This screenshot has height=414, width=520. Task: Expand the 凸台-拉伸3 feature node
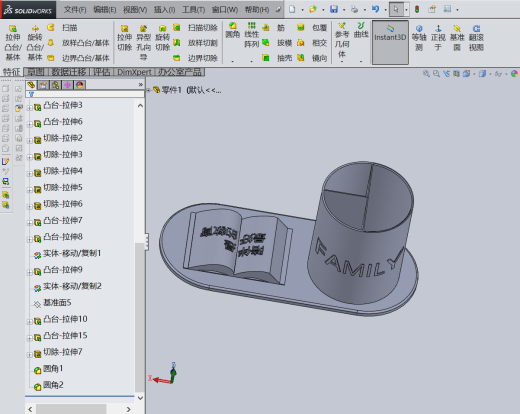[30, 108]
